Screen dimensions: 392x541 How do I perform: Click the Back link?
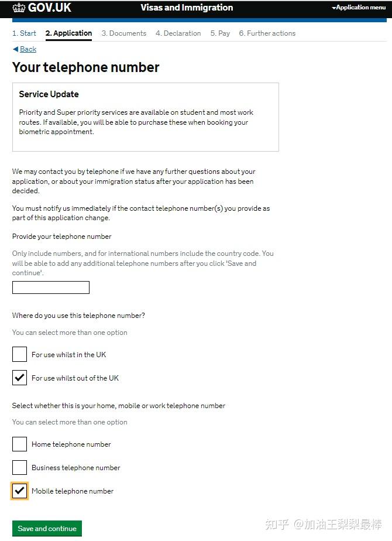[28, 49]
